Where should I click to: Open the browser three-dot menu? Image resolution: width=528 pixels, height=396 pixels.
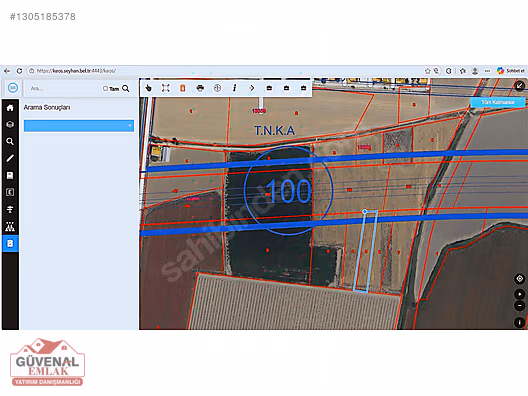(x=487, y=71)
